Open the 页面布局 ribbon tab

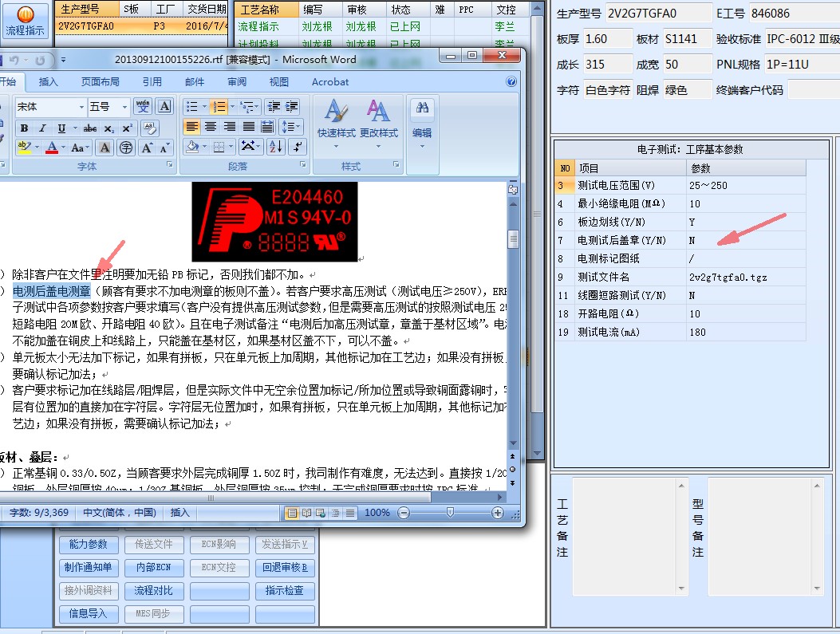[x=101, y=81]
